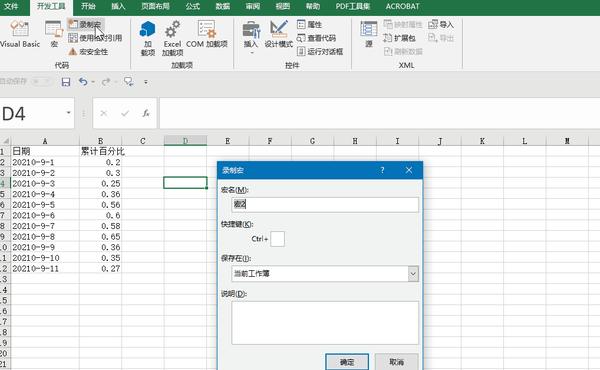Switch to the Review (审阅) tab
Viewport: 600px width, 370px height.
pos(253,7)
